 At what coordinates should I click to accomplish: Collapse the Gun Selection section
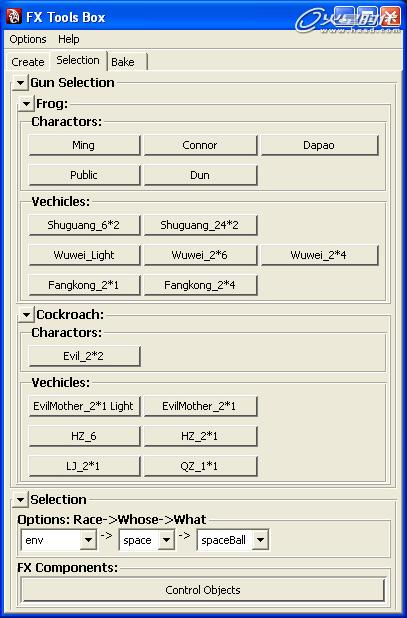[x=20, y=83]
